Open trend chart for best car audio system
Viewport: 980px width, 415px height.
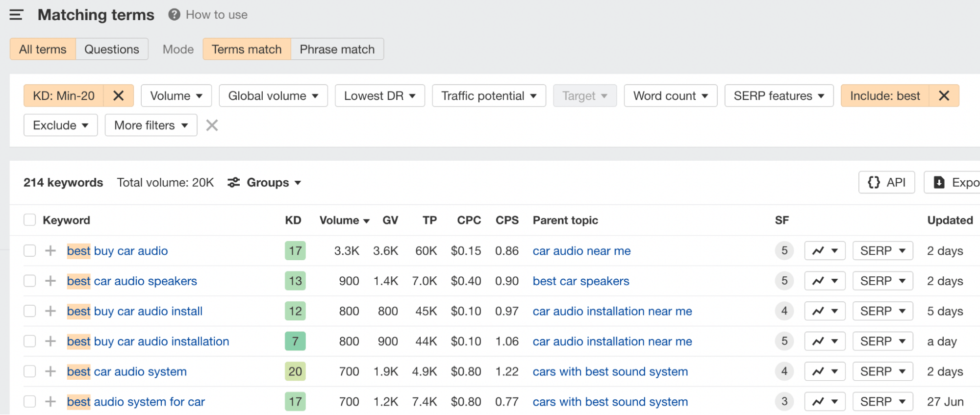(x=825, y=371)
